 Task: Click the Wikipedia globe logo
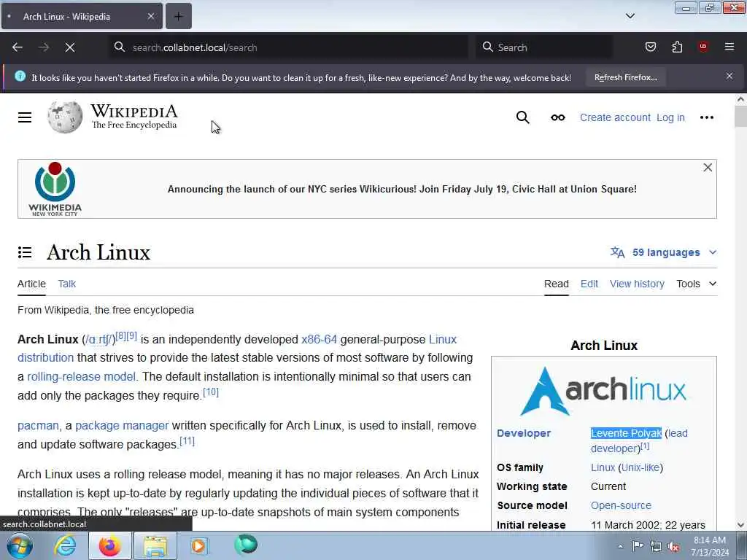tap(65, 117)
